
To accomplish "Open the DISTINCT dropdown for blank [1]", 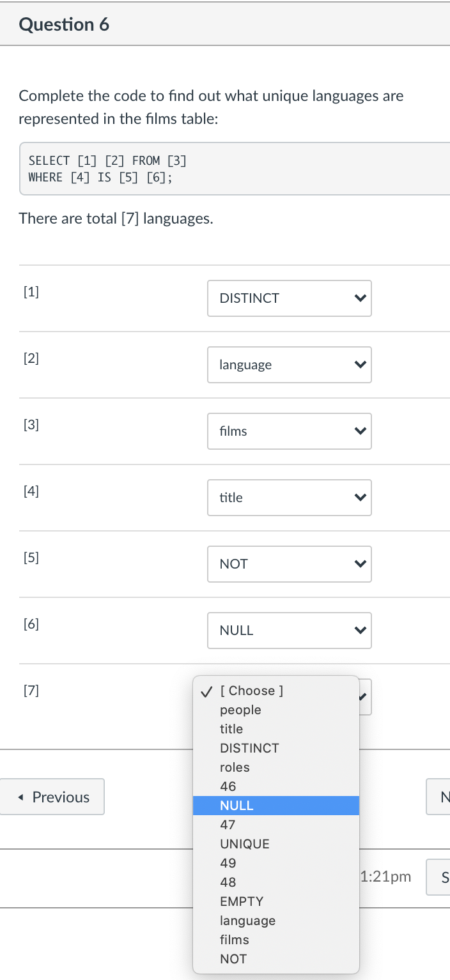I will [289, 298].
